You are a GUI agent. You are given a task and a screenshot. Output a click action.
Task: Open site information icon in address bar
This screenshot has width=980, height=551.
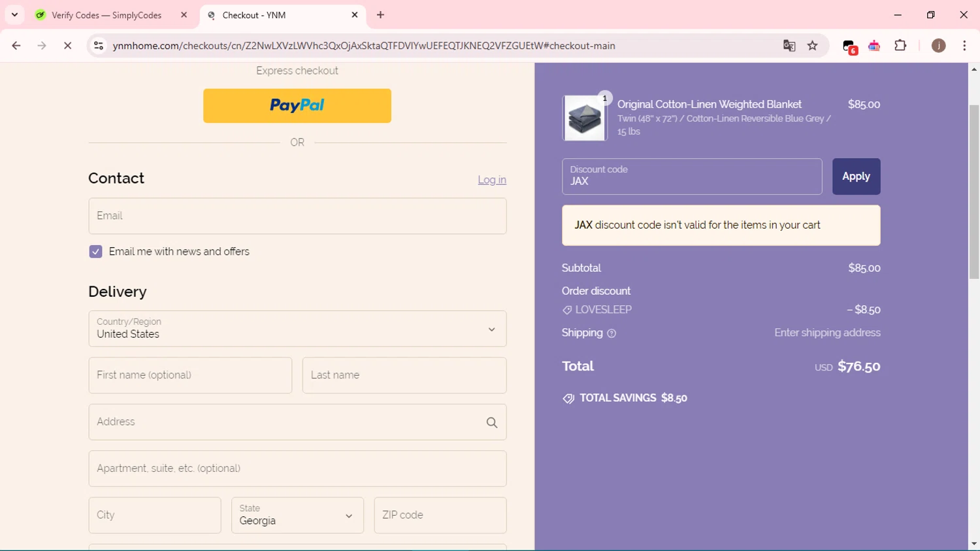tap(99, 46)
